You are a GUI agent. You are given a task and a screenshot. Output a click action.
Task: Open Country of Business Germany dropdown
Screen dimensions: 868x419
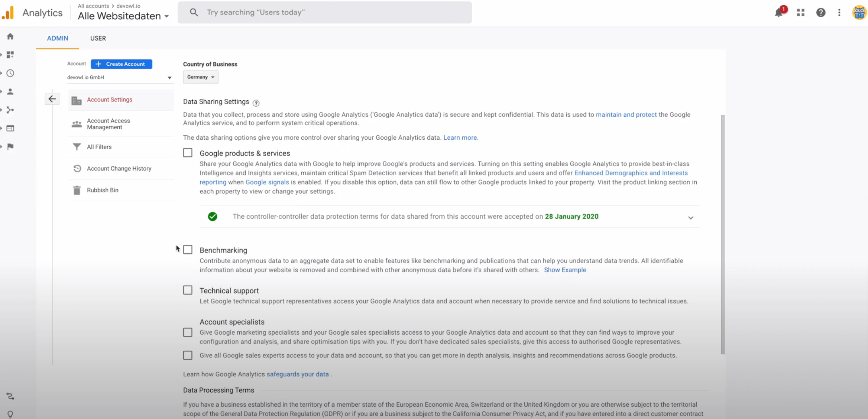point(201,77)
